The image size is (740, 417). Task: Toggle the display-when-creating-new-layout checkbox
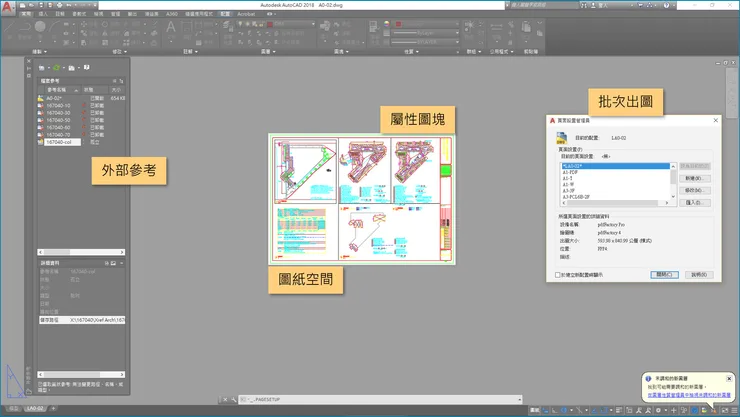pos(558,274)
